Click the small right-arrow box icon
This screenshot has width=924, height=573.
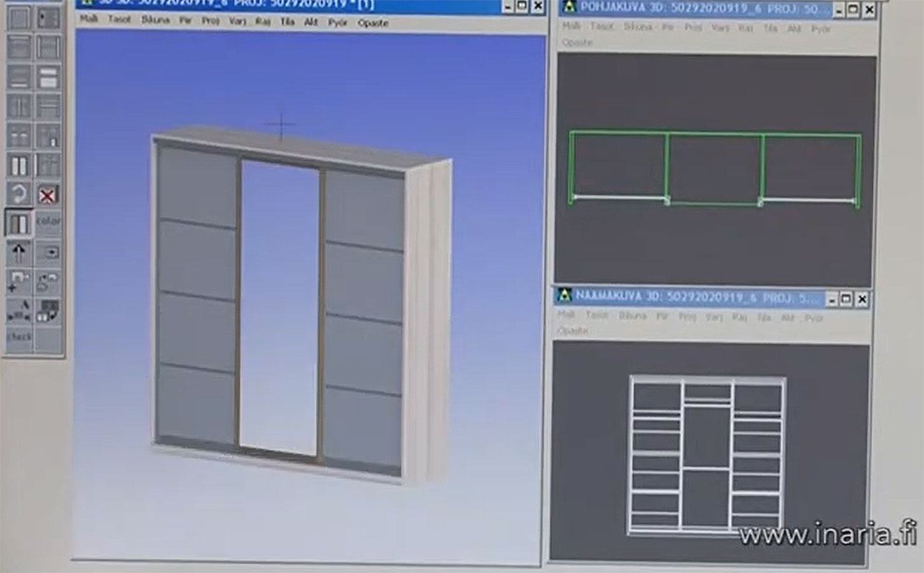tap(47, 253)
